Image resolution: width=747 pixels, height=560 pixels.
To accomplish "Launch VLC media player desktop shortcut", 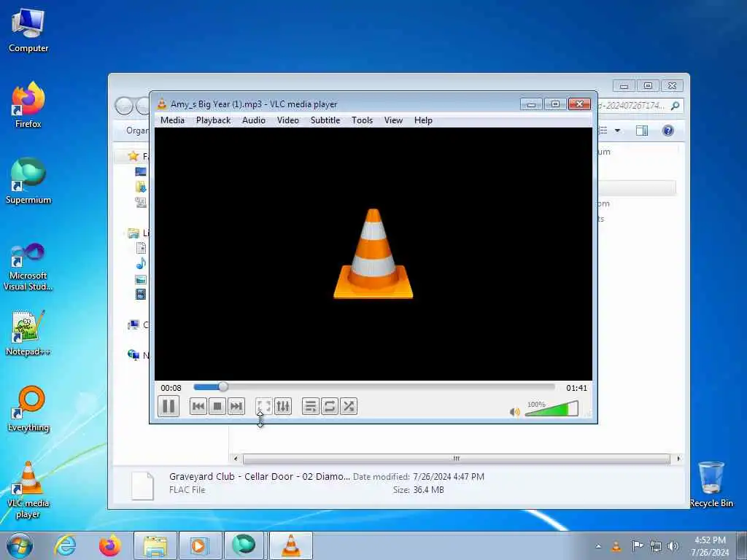I will pos(28,489).
